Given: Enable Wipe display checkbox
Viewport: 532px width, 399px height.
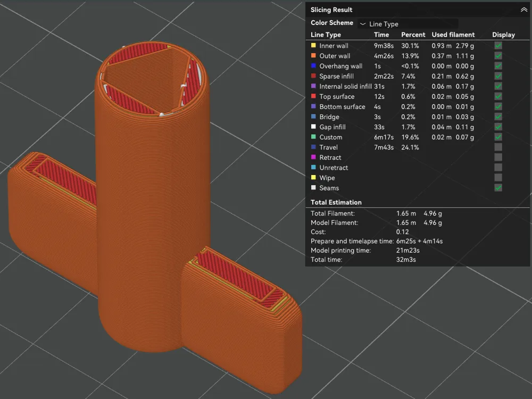Looking at the screenshot, I should (498, 178).
